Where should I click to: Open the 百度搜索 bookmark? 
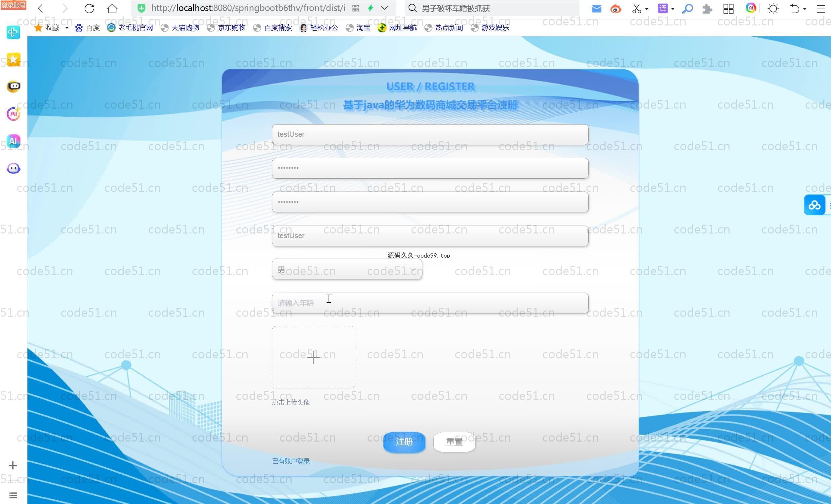pyautogui.click(x=272, y=28)
